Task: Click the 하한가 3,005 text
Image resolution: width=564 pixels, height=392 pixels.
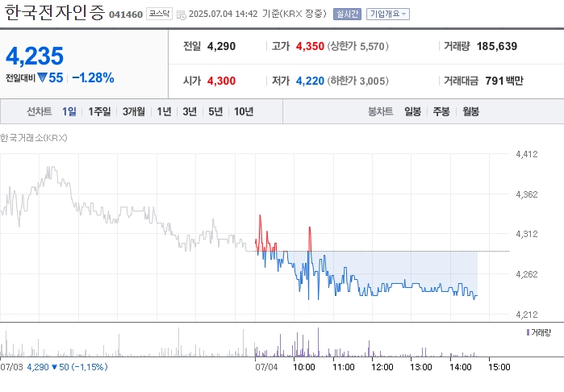Action: [358, 81]
